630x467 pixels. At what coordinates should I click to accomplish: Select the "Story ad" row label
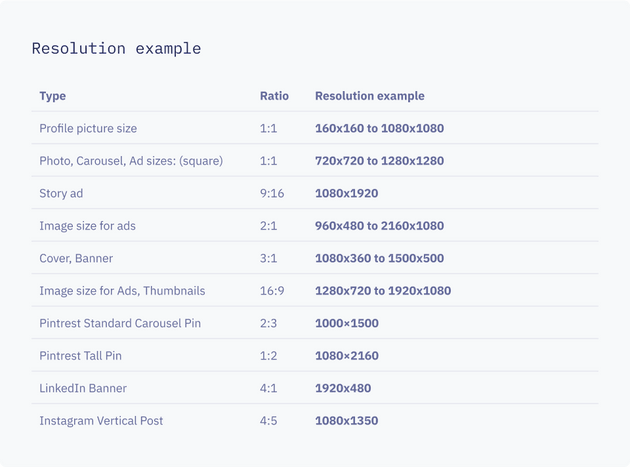click(x=61, y=193)
